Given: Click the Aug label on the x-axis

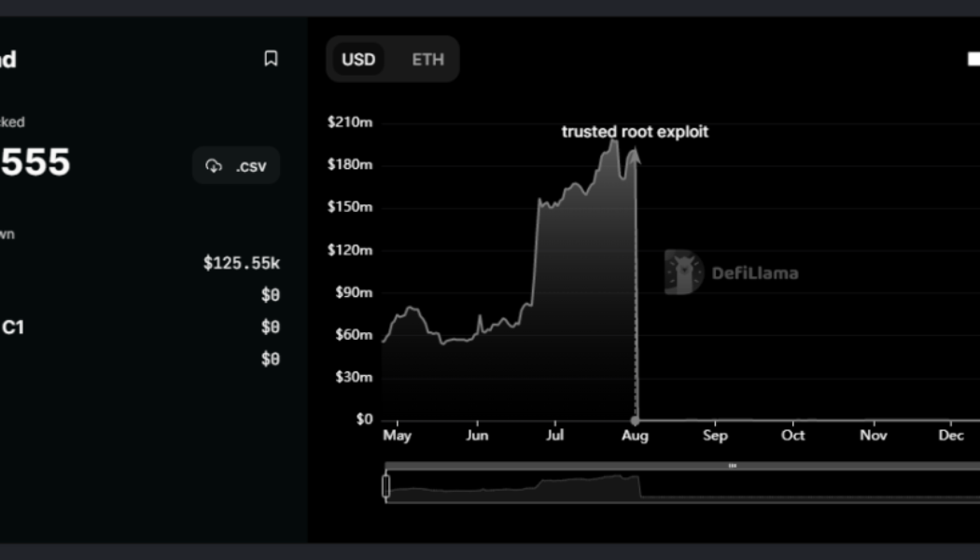Looking at the screenshot, I should coord(635,435).
